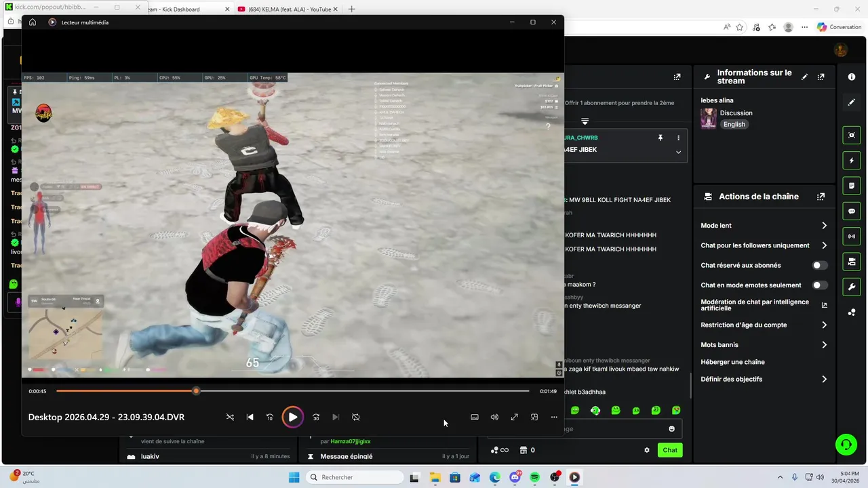Open the Discussion category thumbnail
This screenshot has height=488, width=868.
[709, 119]
